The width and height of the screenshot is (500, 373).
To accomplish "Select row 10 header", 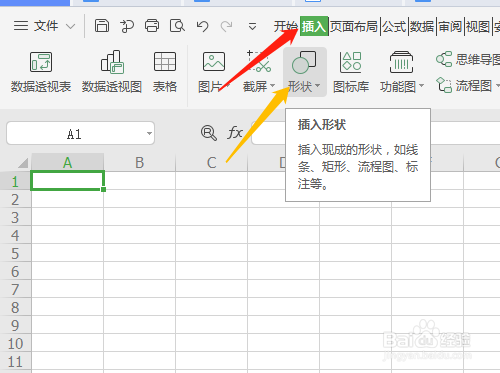I will [15, 343].
